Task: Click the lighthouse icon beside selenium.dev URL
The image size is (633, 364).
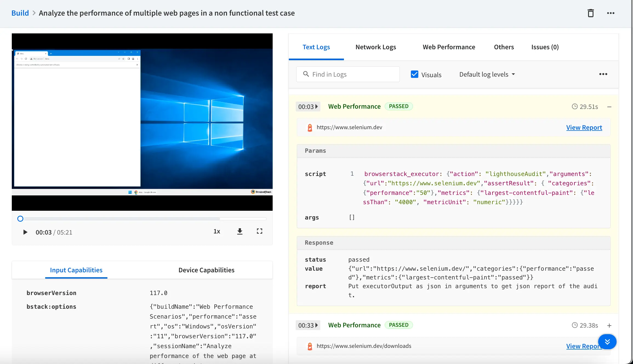Action: click(x=310, y=128)
